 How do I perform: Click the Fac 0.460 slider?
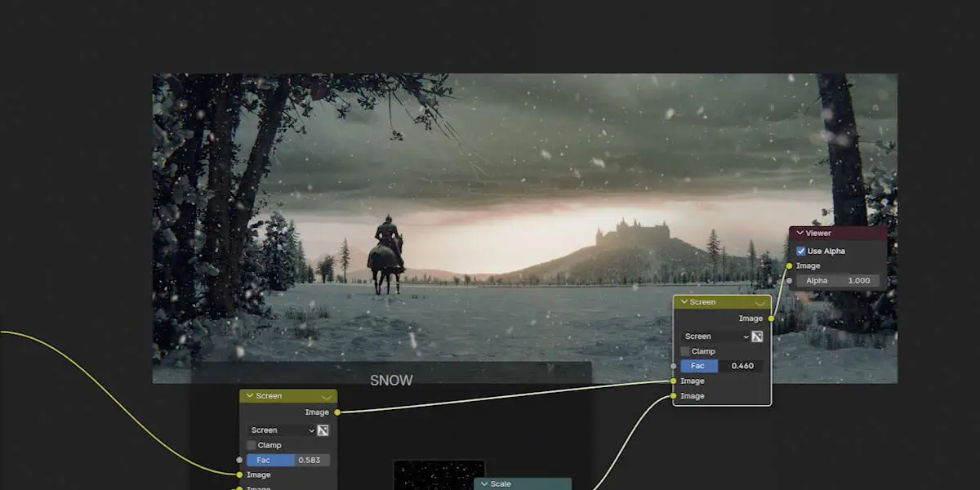point(721,366)
